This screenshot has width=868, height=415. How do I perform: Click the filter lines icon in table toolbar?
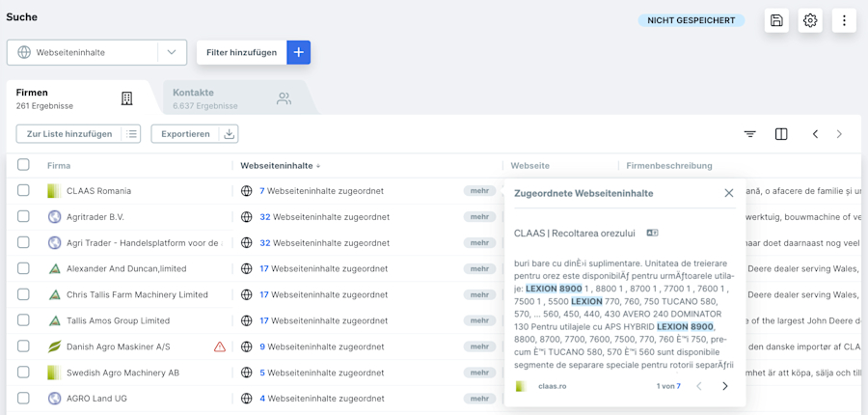tap(750, 134)
